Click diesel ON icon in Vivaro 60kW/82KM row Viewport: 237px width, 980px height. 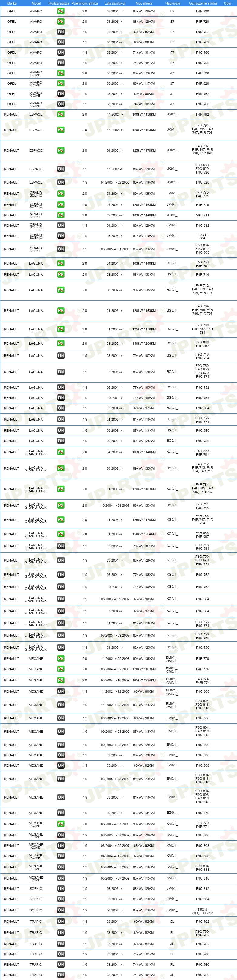coord(61,32)
